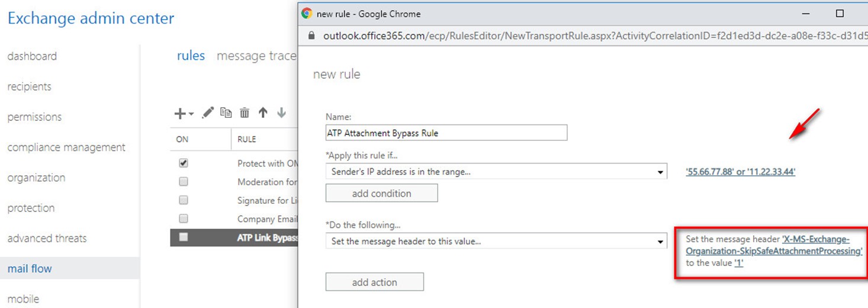
Task: Select the Moderation for rule row
Action: point(234,182)
